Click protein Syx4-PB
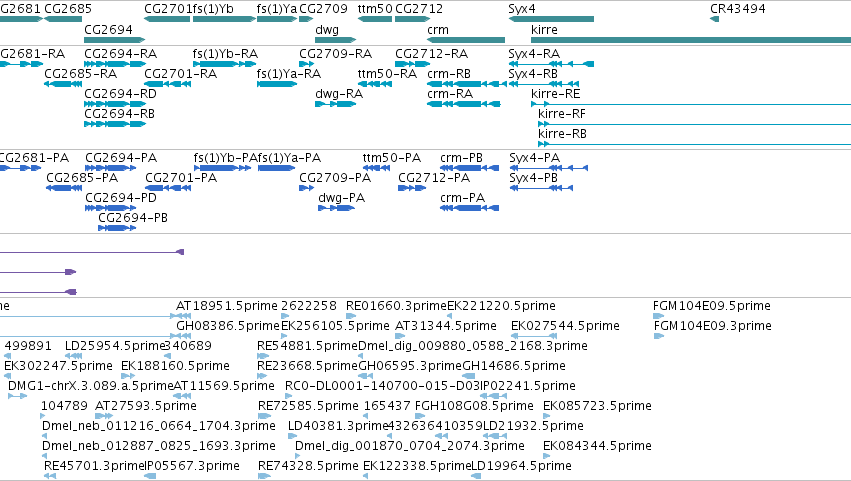851x481 pixels. (x=534, y=178)
